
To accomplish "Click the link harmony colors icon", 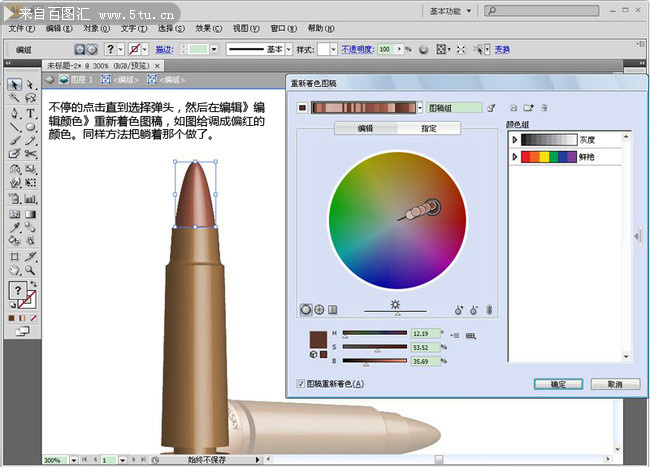I will 490,310.
